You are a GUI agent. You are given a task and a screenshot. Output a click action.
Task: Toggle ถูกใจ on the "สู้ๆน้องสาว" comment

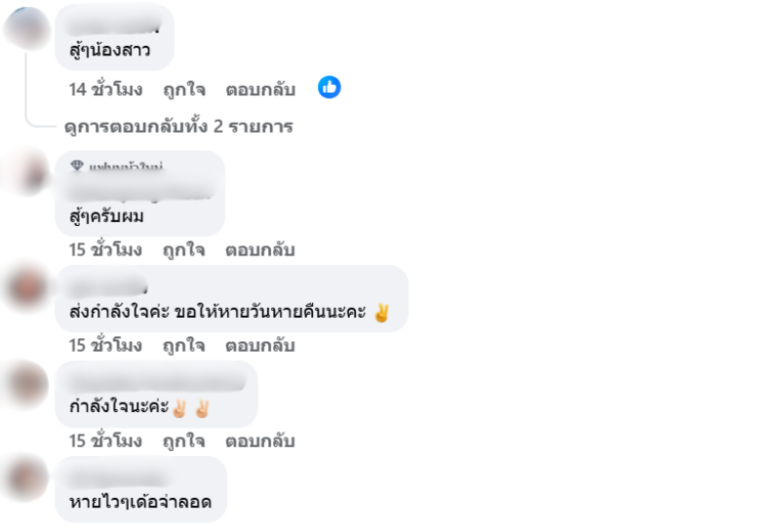pyautogui.click(x=183, y=90)
